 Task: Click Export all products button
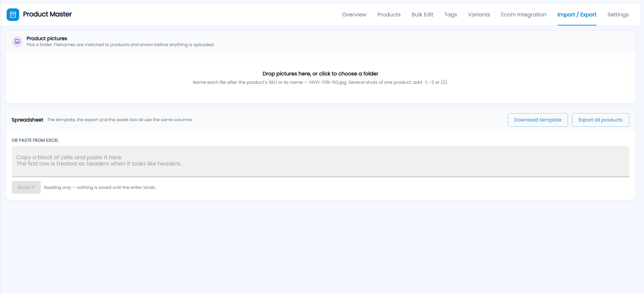pos(600,120)
